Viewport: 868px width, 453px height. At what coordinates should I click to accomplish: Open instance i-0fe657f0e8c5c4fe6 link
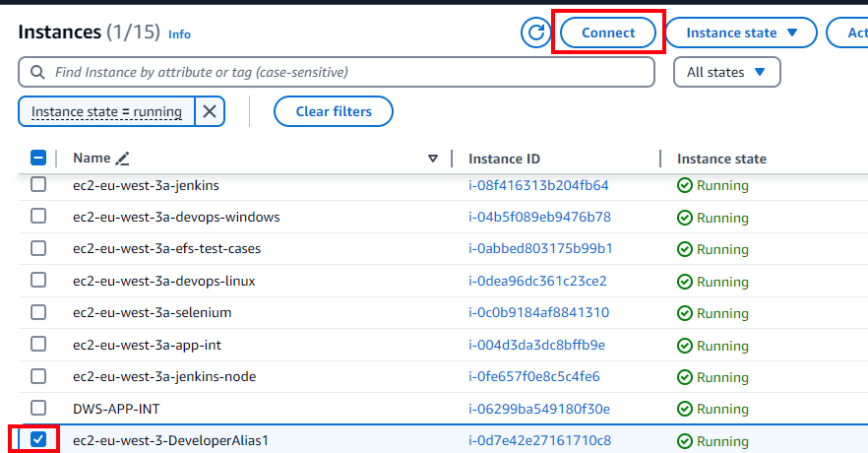pyautogui.click(x=534, y=376)
